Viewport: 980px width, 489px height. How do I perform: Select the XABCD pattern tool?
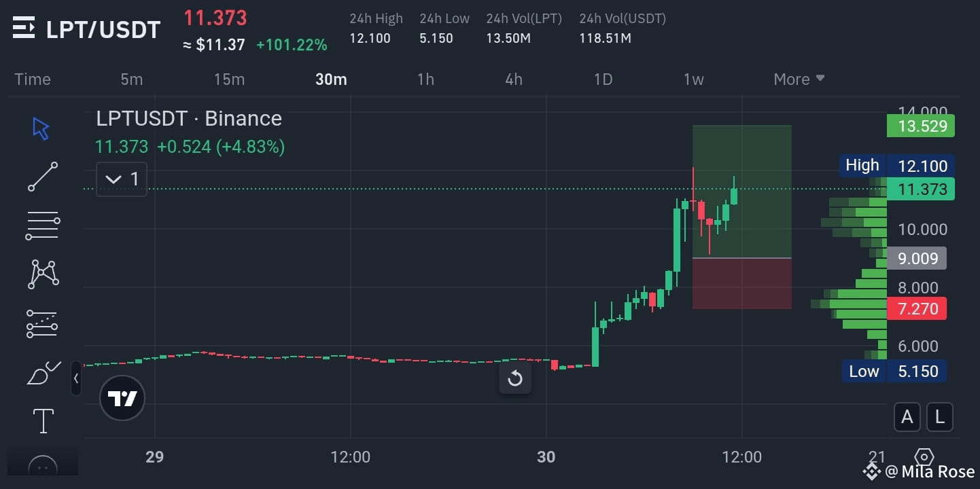(42, 274)
